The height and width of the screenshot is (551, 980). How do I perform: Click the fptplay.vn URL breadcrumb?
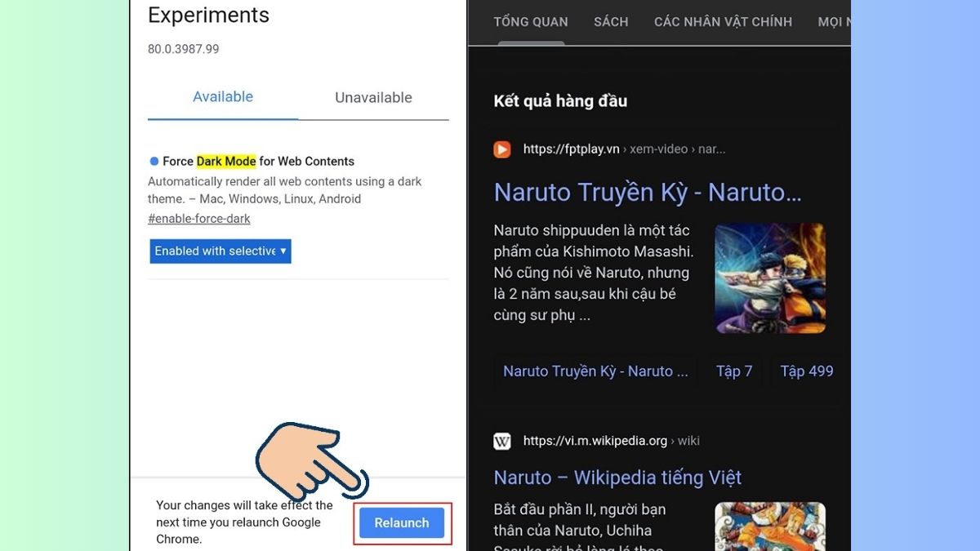624,149
